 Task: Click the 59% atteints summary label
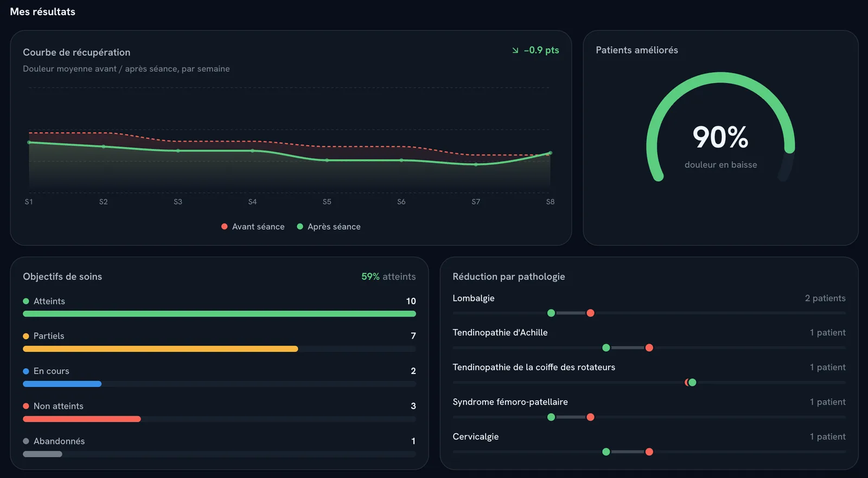388,276
